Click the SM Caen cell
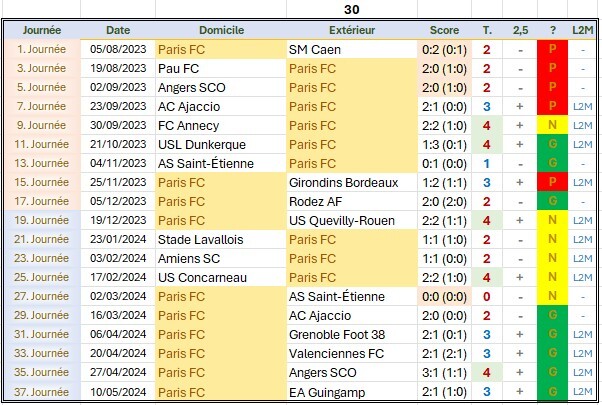This screenshot has width=602, height=405. (352, 50)
